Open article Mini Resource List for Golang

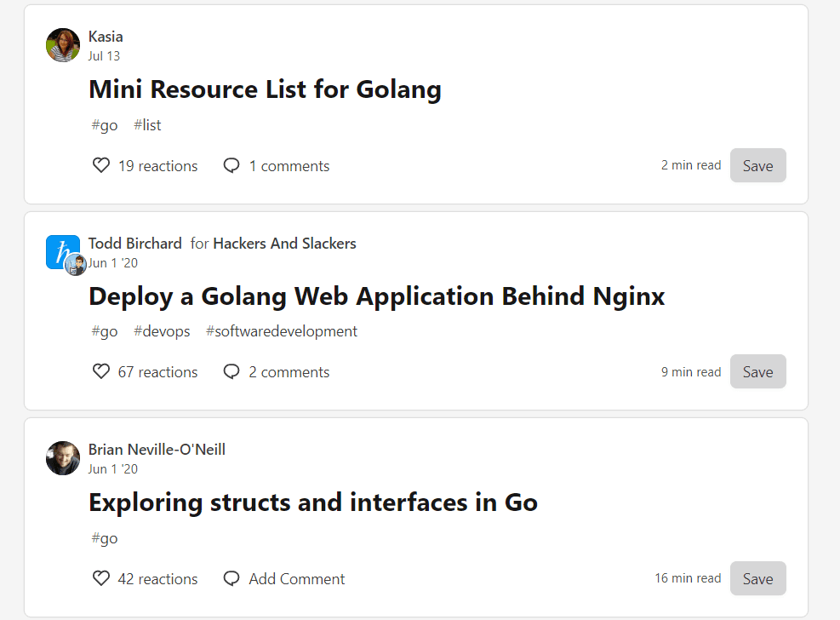(x=265, y=89)
